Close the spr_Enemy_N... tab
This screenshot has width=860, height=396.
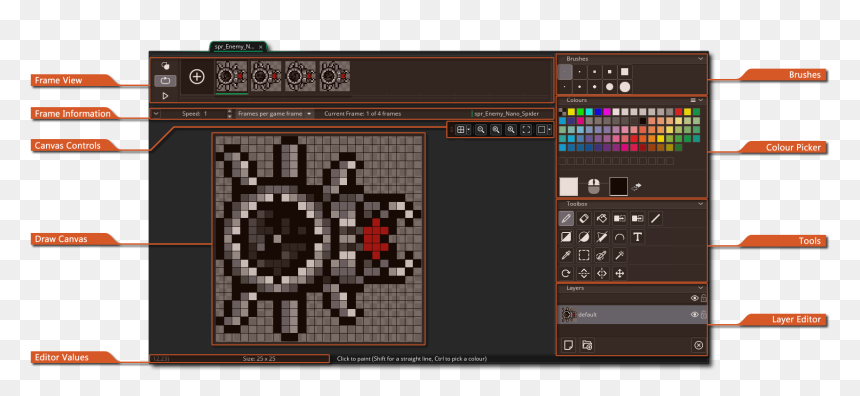click(261, 47)
